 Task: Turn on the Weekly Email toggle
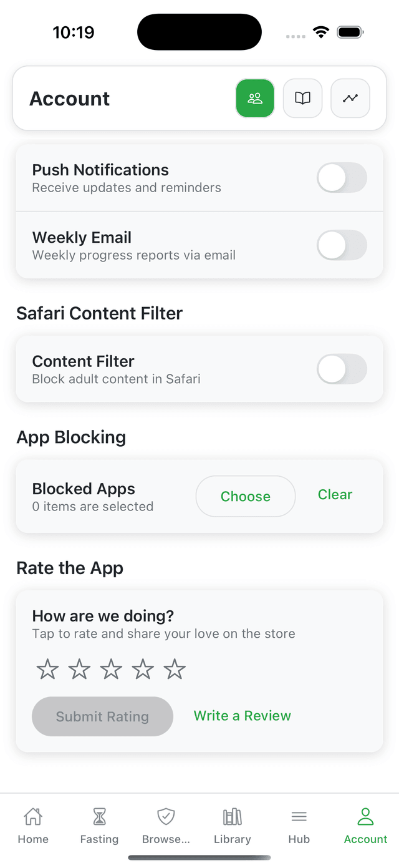tap(342, 245)
